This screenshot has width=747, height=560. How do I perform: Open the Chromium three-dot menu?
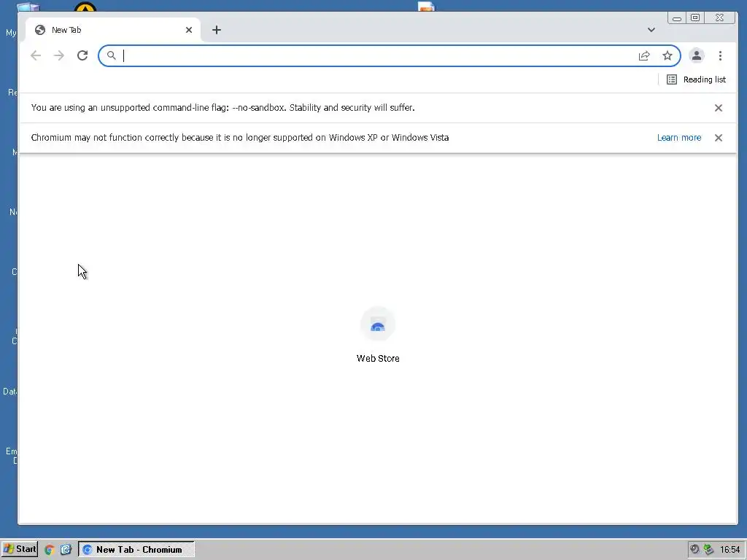click(720, 55)
